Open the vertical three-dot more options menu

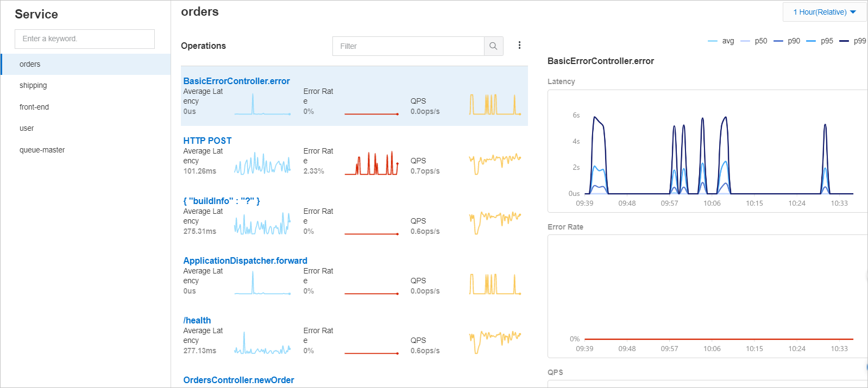[x=519, y=46]
